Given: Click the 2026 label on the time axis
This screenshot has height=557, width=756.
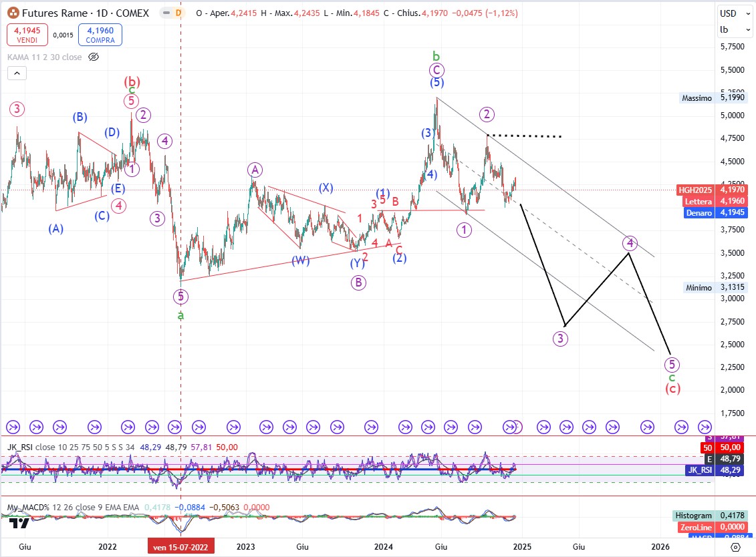Looking at the screenshot, I should (660, 547).
